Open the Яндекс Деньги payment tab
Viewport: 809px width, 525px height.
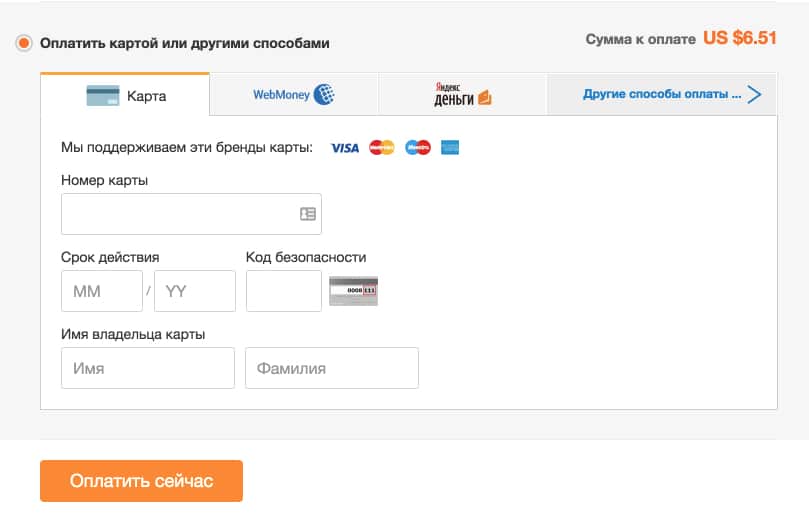coord(462,95)
